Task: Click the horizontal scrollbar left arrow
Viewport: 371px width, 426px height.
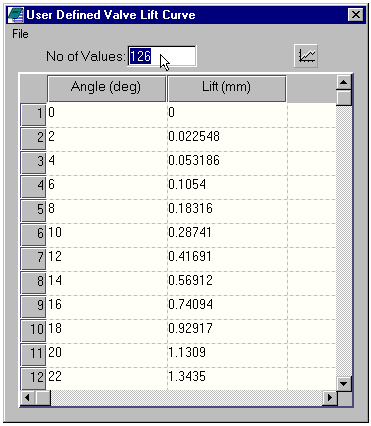Action: tap(27, 397)
